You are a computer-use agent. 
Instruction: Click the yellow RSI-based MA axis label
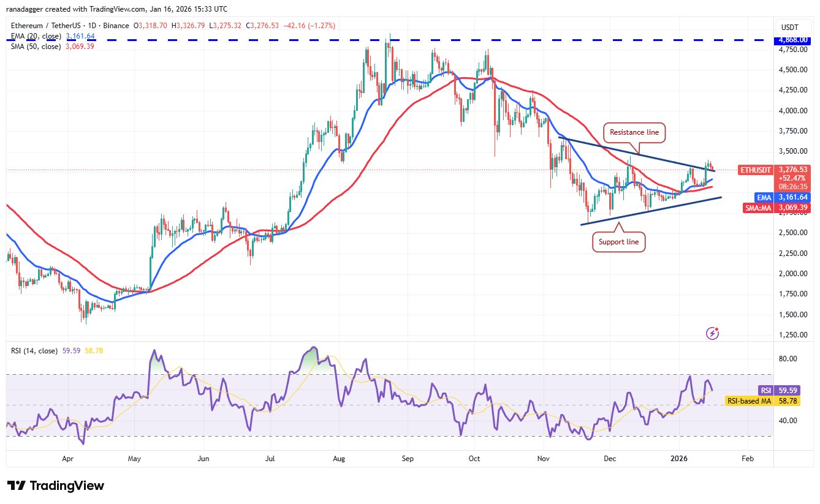(748, 401)
